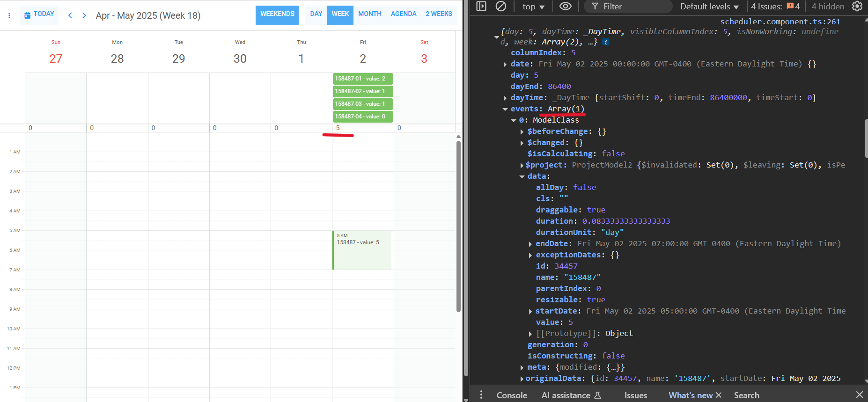Go to the next week

click(84, 15)
